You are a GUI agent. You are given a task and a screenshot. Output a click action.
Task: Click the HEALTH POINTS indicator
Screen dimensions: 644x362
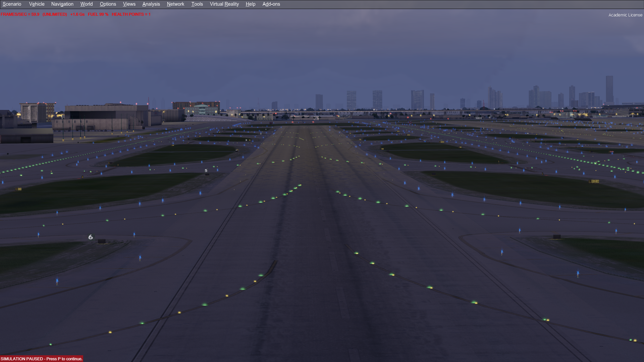click(131, 14)
